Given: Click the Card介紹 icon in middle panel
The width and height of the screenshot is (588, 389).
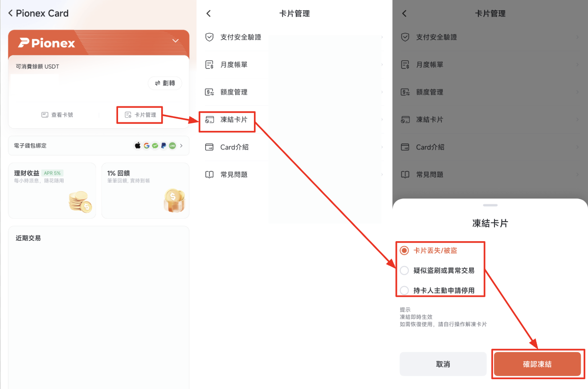Looking at the screenshot, I should coord(209,147).
